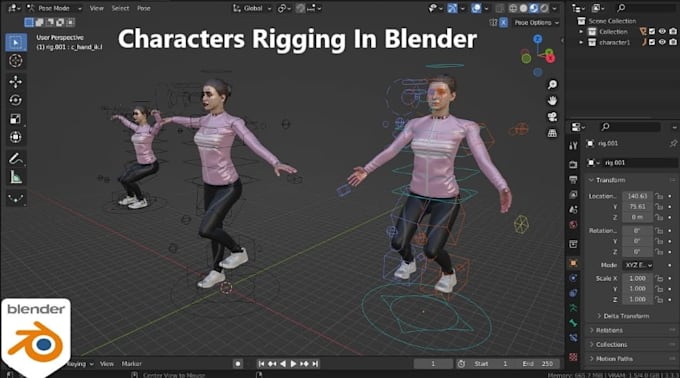Open the timeline View menu
Image resolution: width=680 pixels, height=378 pixels.
pyautogui.click(x=107, y=364)
